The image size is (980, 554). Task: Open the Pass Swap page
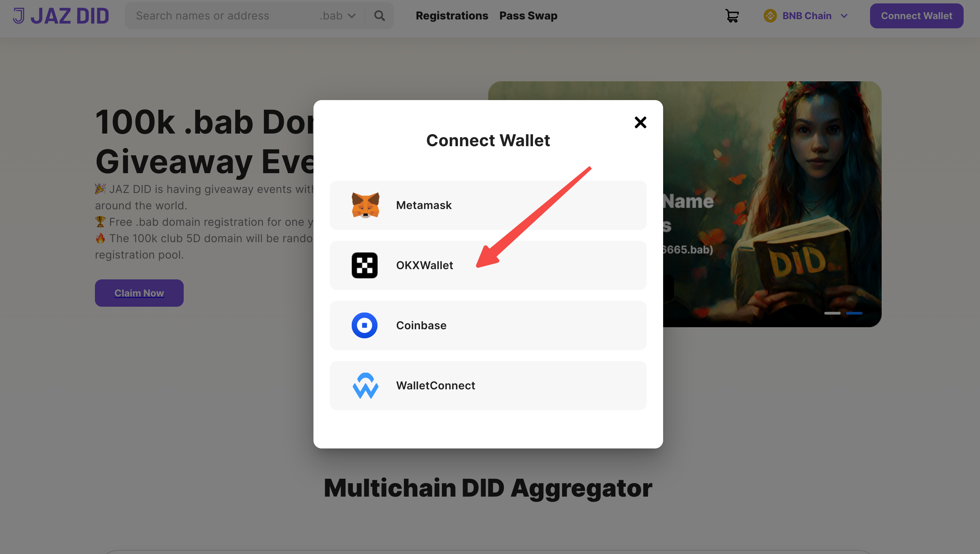click(x=528, y=16)
